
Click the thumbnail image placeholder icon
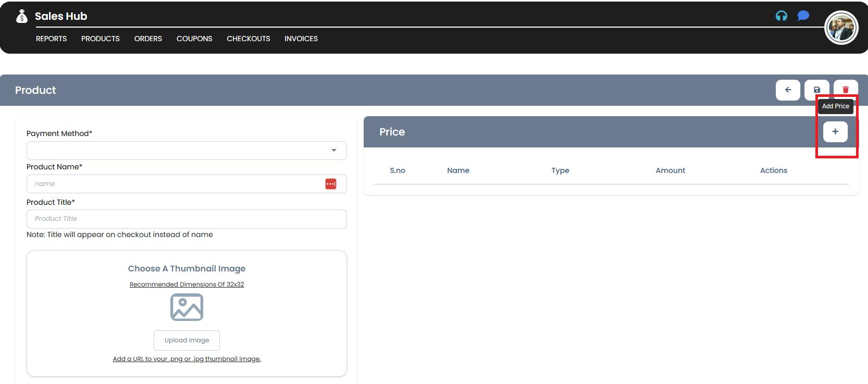click(187, 307)
